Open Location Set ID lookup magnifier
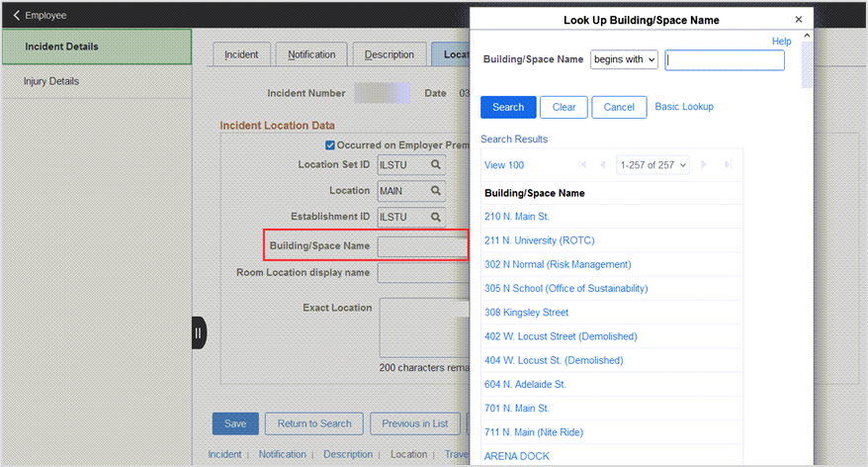 coord(436,164)
